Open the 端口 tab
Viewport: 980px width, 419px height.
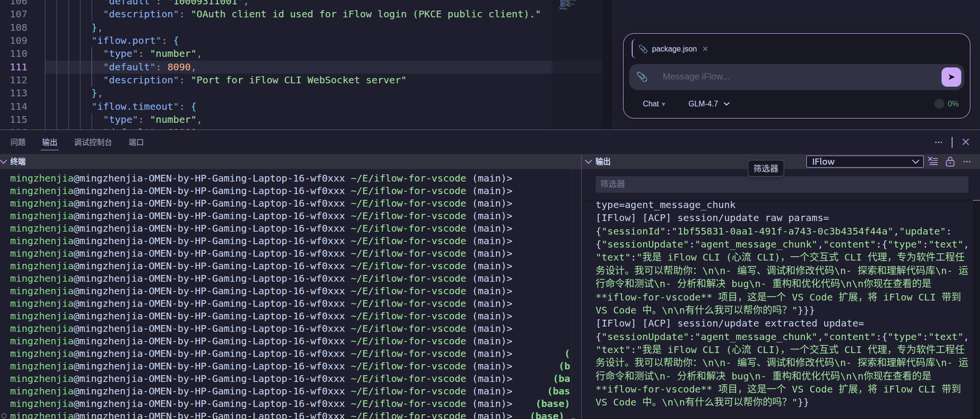point(136,142)
